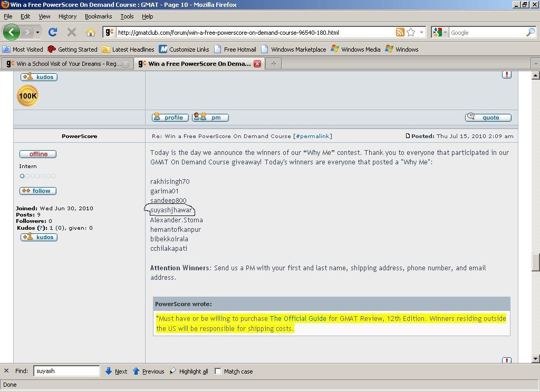Expand the list all tabs dropdown

pos(535,64)
